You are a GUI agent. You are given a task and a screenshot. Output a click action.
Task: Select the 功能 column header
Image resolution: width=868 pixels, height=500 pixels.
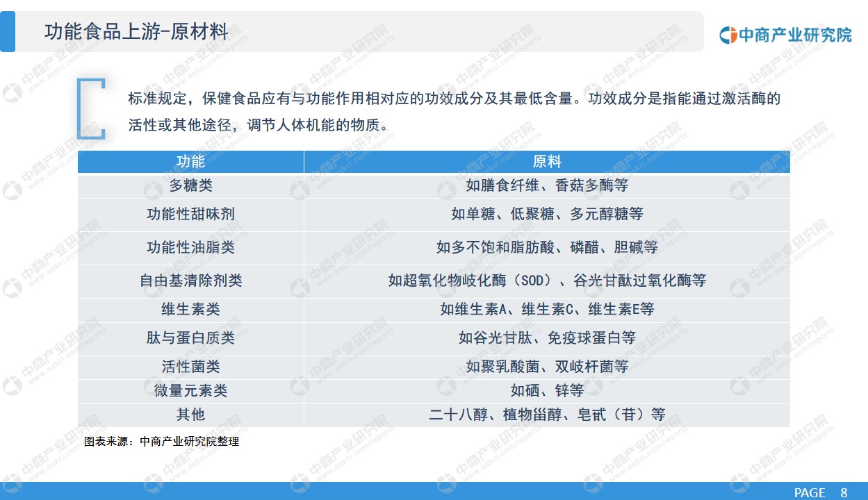[x=190, y=162]
